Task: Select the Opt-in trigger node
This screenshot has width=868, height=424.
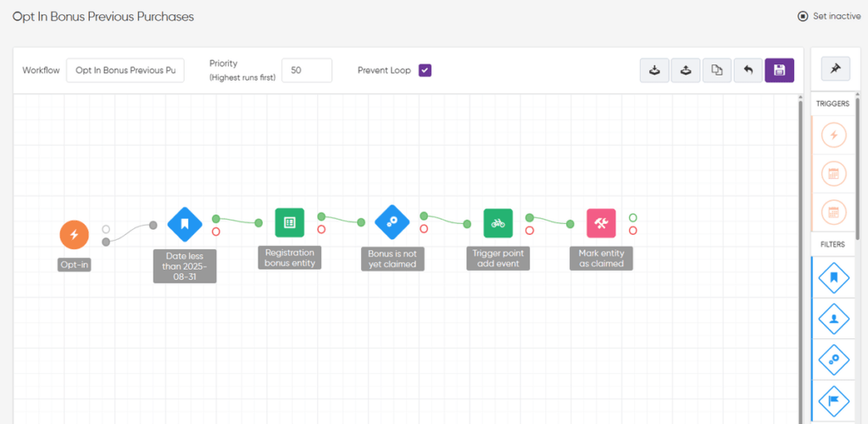Action: 75,235
